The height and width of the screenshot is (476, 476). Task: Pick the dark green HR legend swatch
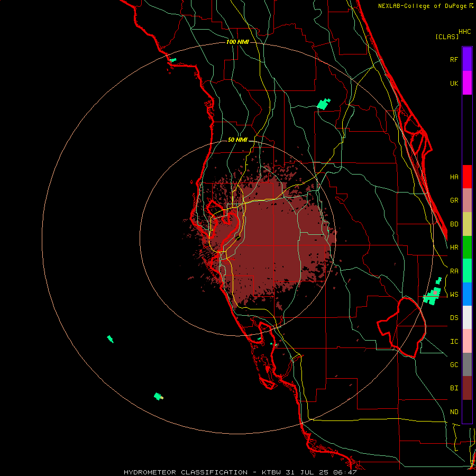467,248
